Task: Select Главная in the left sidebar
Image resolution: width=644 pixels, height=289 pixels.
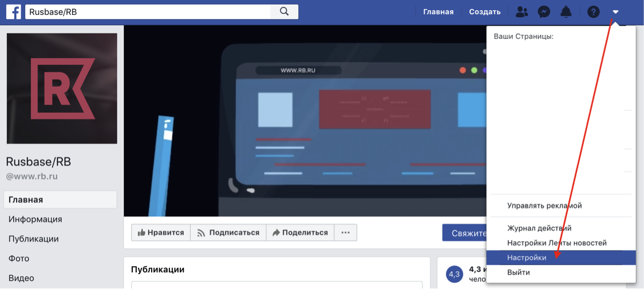Action: point(60,200)
